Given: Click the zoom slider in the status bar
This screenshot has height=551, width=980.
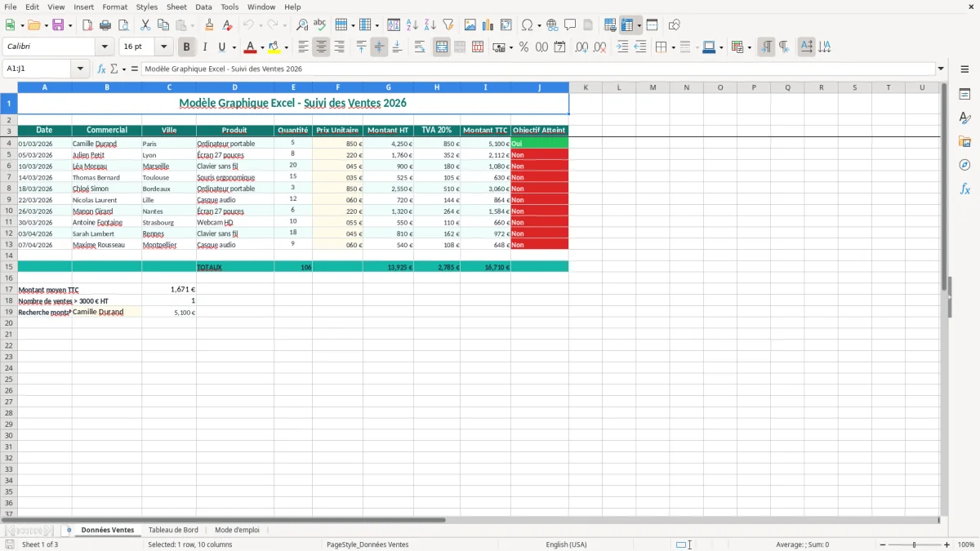Looking at the screenshot, I should (x=914, y=544).
